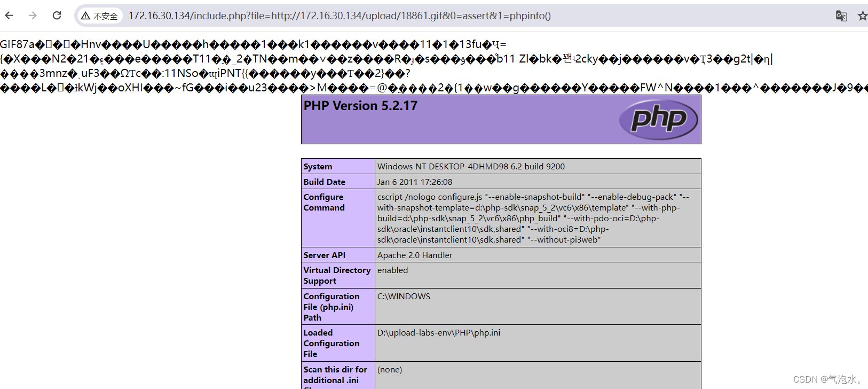
Task: Open the 不安全 site security warning
Action: tap(100, 16)
